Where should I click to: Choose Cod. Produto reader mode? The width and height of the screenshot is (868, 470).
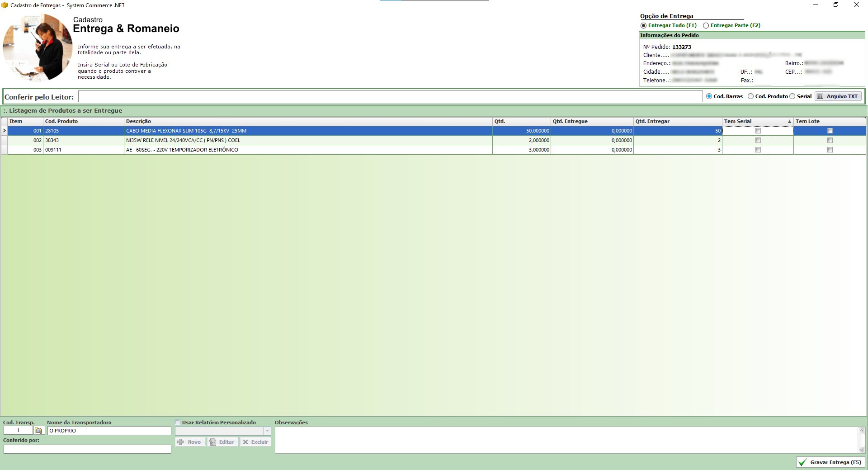pos(750,96)
